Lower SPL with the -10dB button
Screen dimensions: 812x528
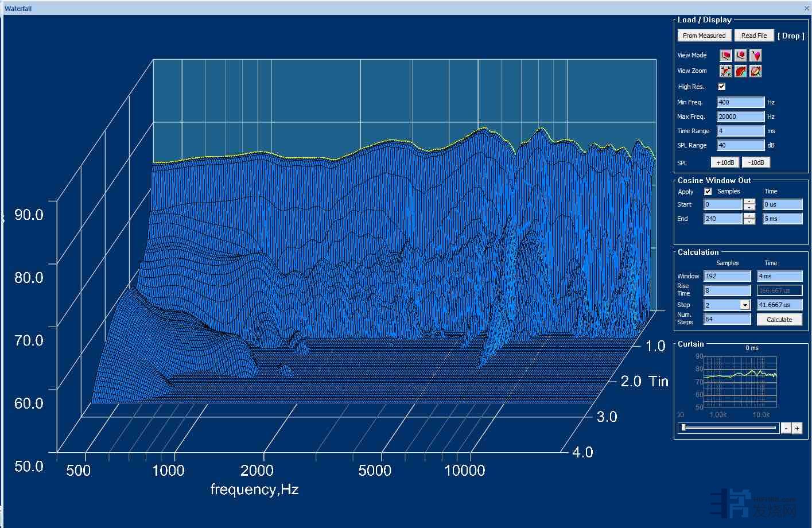tap(756, 162)
